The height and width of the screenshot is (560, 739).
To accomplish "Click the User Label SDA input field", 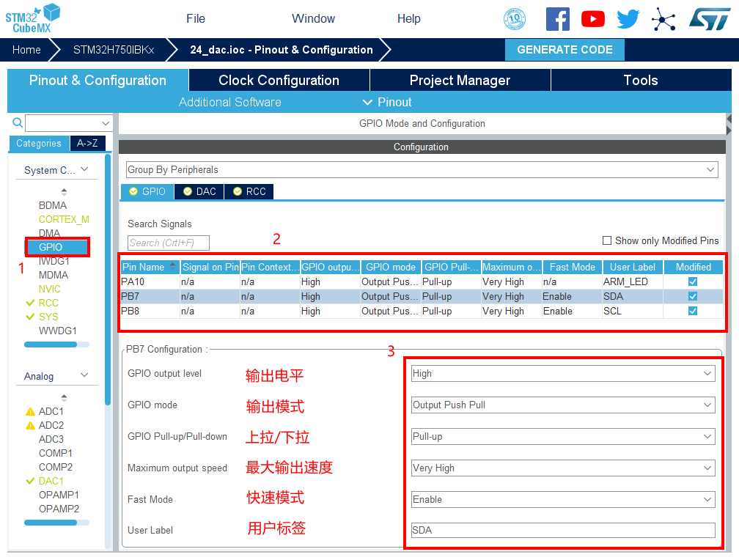I will click(562, 530).
